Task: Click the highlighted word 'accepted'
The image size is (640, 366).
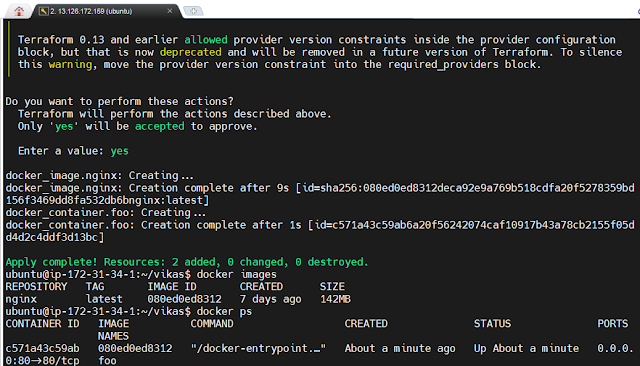Action: [160, 126]
